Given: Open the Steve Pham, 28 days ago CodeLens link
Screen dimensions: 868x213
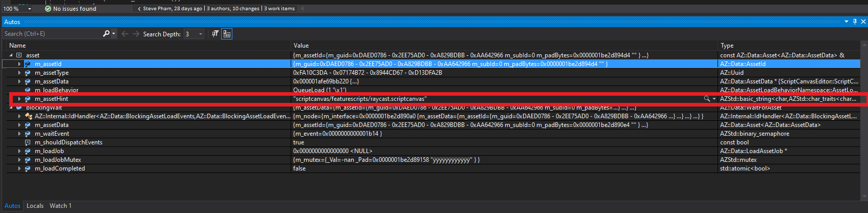Looking at the screenshot, I should tap(172, 9).
